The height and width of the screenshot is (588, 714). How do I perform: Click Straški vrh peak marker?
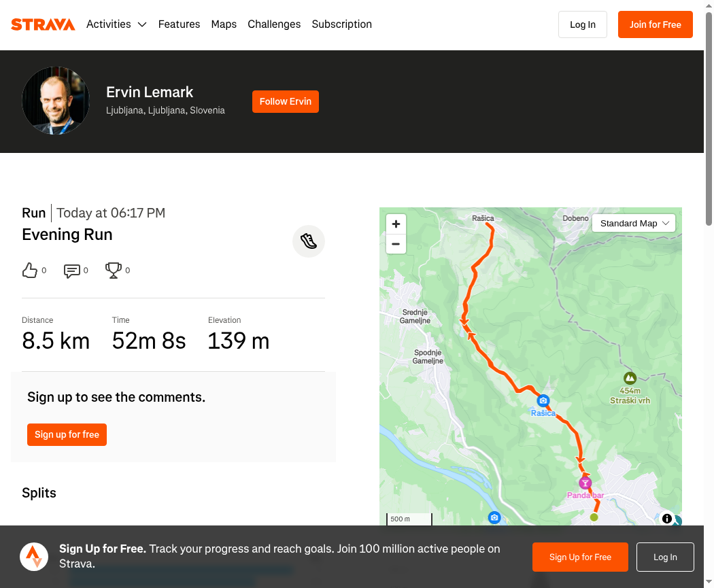[x=630, y=378]
